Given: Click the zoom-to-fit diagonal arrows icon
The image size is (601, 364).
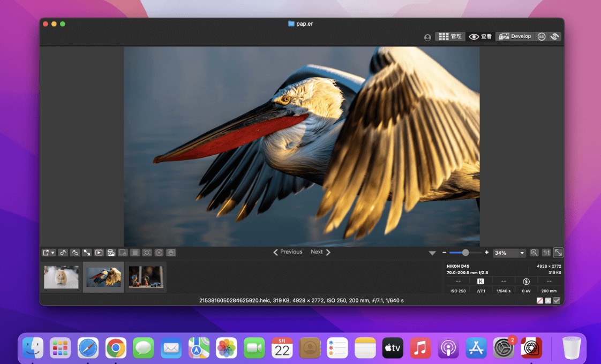Looking at the screenshot, I should [558, 253].
